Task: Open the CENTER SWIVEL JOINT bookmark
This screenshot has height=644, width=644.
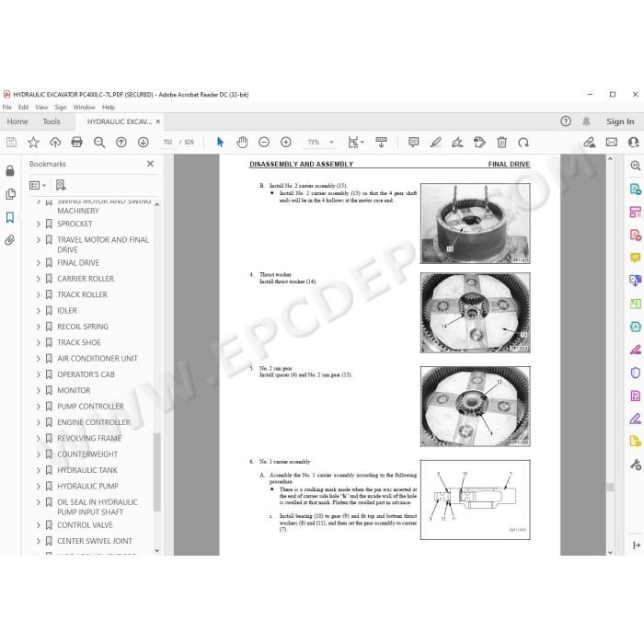Action: pyautogui.click(x=95, y=541)
